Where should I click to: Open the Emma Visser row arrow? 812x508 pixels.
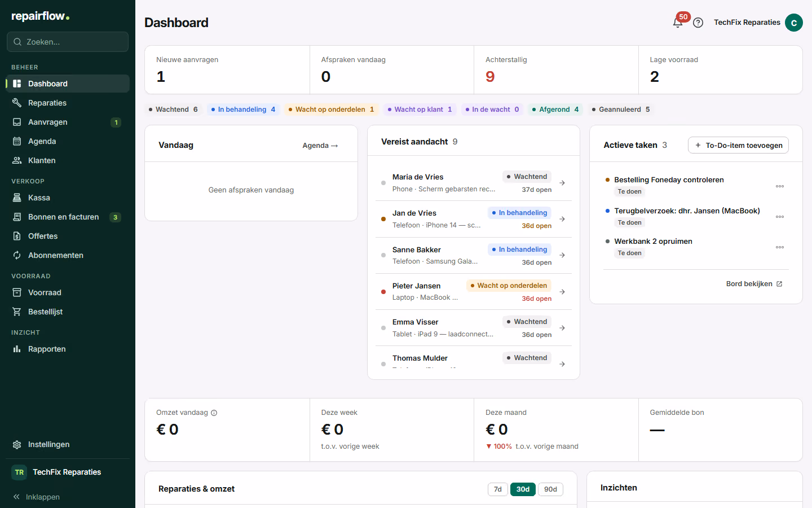tap(562, 328)
